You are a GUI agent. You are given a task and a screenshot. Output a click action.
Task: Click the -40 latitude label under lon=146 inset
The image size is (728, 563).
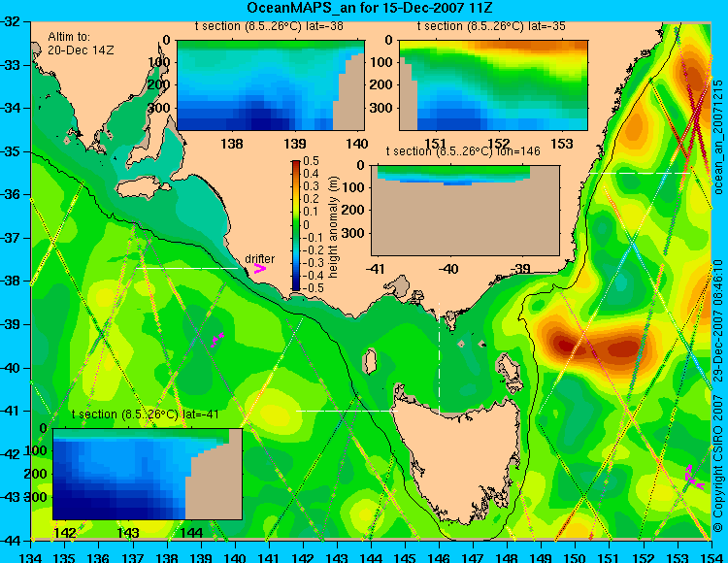[x=449, y=269]
